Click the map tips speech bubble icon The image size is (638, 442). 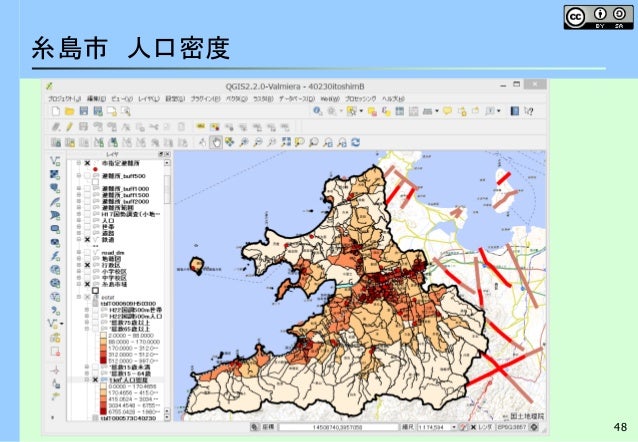pyautogui.click(x=447, y=111)
